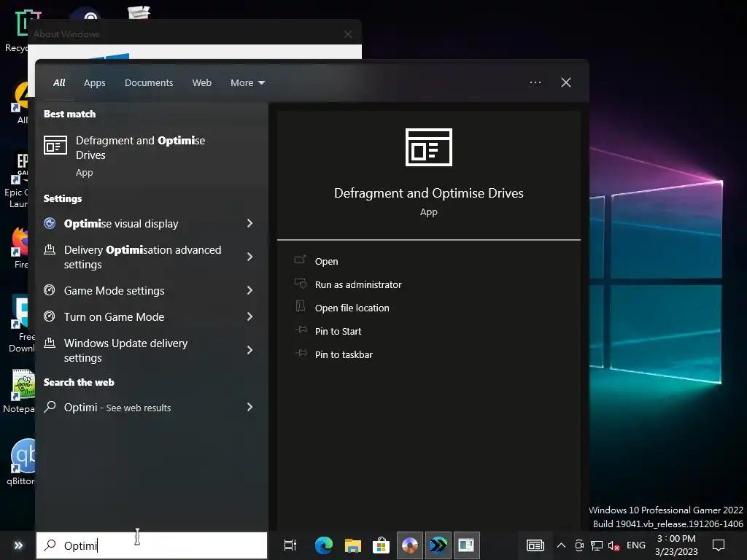Image resolution: width=747 pixels, height=560 pixels.
Task: Expand the More filter dropdown
Action: pos(248,83)
